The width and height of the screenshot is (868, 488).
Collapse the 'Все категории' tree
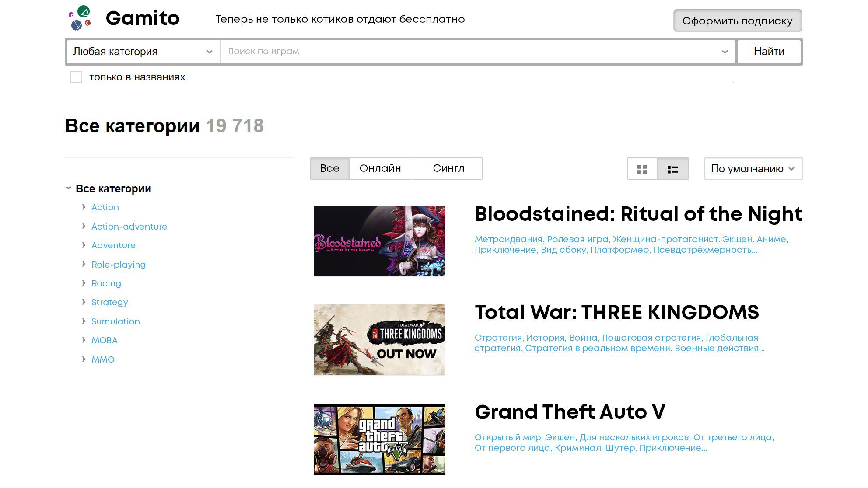(x=68, y=188)
